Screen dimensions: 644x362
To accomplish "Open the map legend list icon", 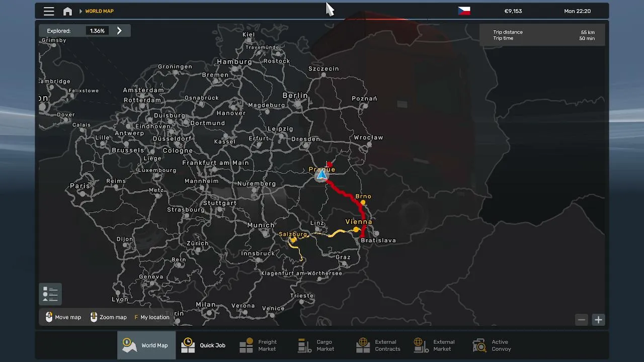I will (x=50, y=294).
